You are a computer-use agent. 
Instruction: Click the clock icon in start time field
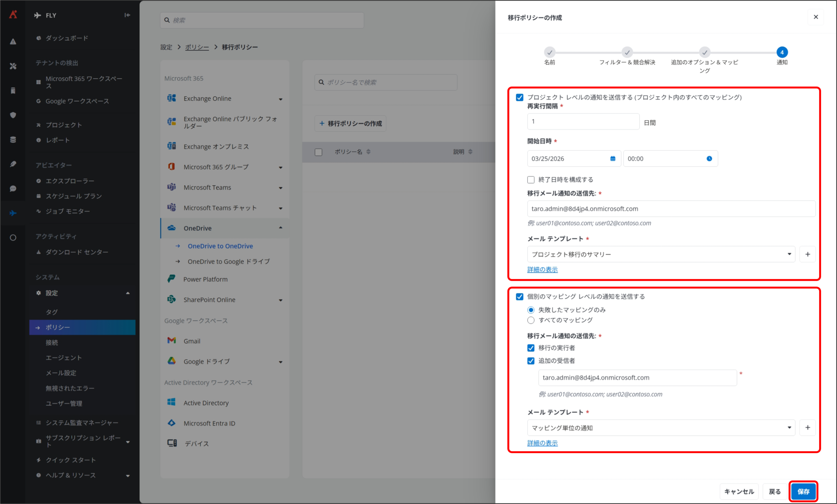[x=709, y=159]
